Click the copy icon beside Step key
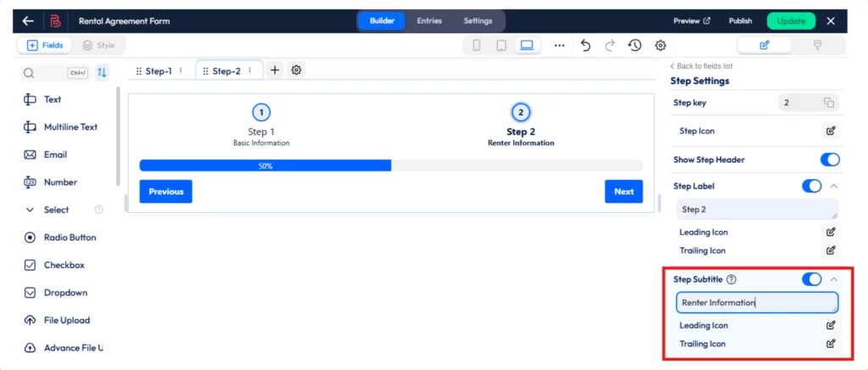The height and width of the screenshot is (370, 868). pyautogui.click(x=828, y=103)
